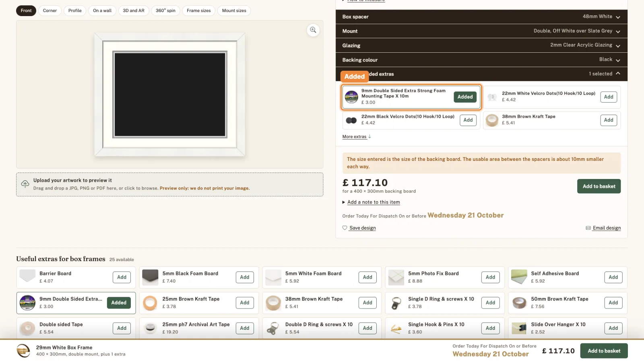This screenshot has height=362, width=644.
Task: Open the 3D and AR view
Action: [x=134, y=10]
